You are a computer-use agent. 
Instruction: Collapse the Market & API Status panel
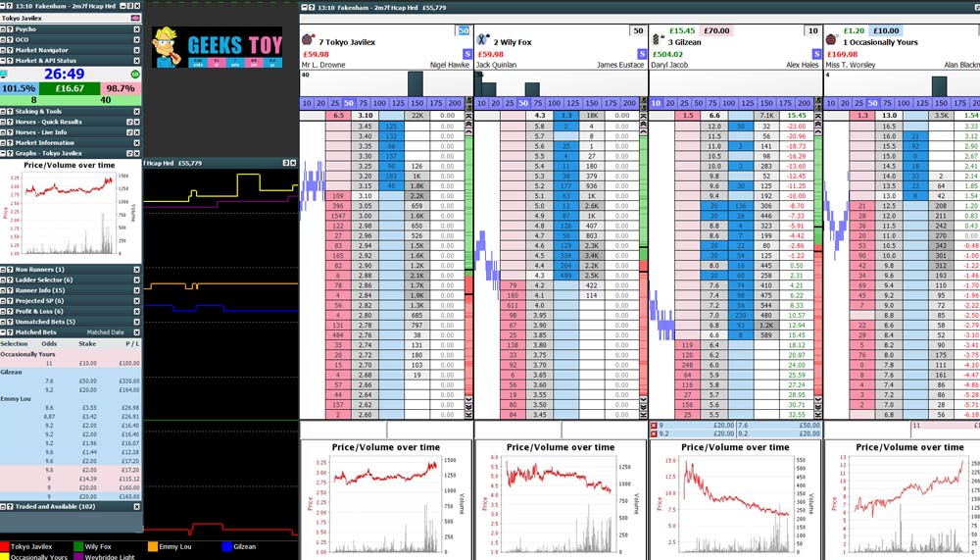click(3, 61)
